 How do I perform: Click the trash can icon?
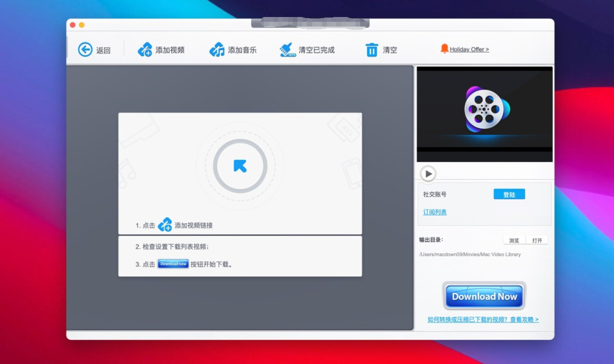point(371,50)
